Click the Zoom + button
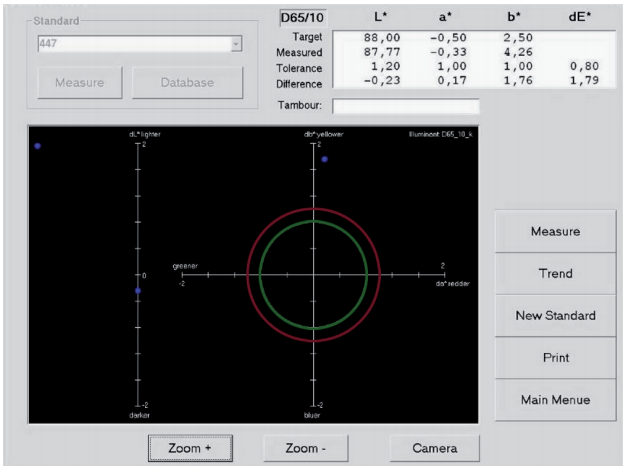This screenshot has height=472, width=628. pos(190,448)
